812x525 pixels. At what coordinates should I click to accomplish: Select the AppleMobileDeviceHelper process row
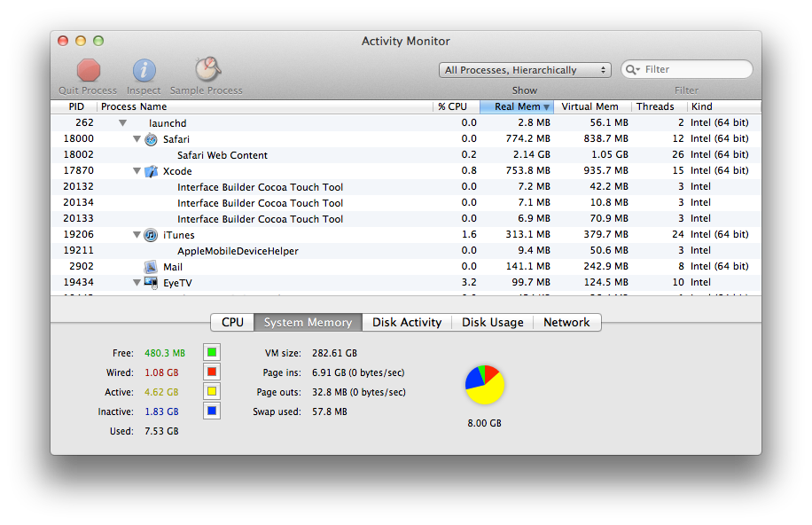point(406,251)
